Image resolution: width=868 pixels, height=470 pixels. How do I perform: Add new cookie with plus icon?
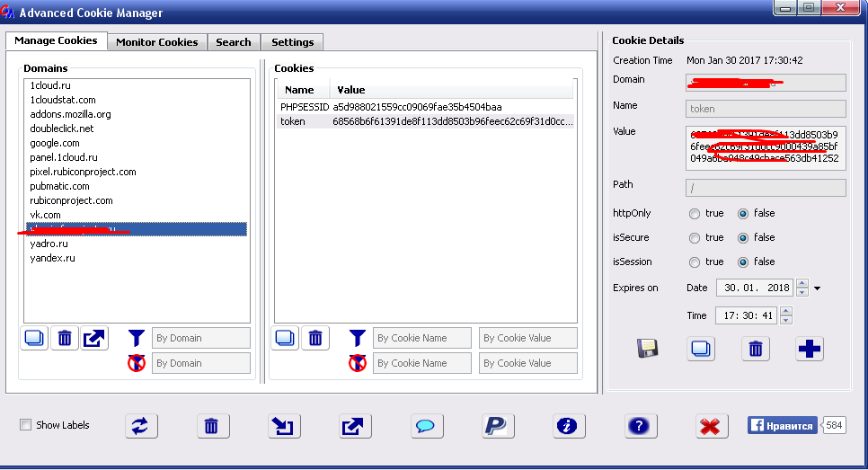(810, 349)
